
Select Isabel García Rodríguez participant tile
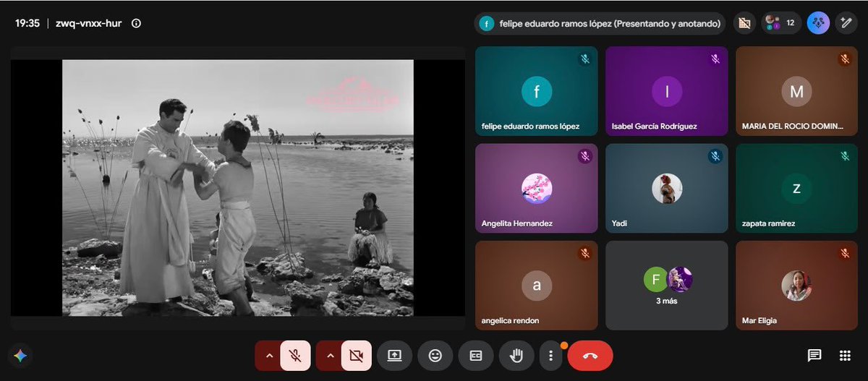point(667,91)
